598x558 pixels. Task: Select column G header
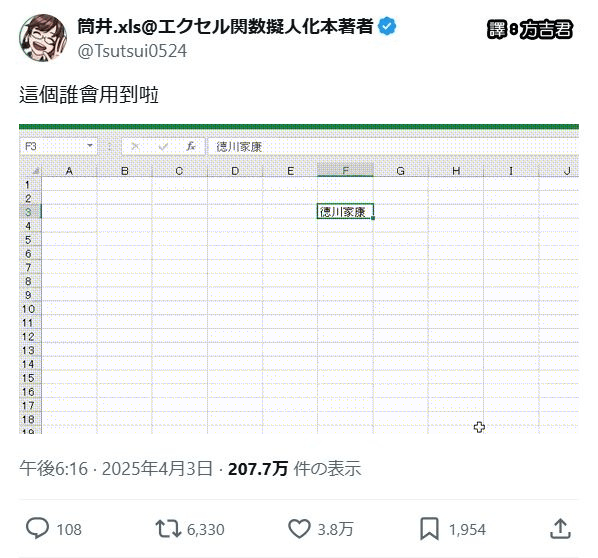400,170
